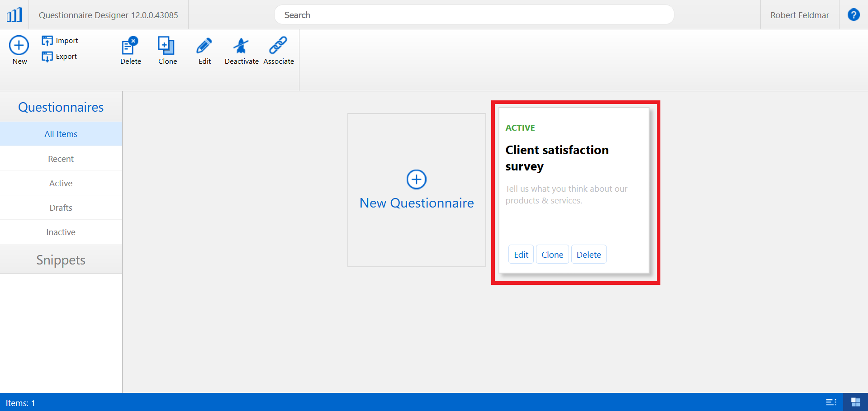This screenshot has width=868, height=411.
Task: Click the Delete toolbar icon
Action: click(130, 46)
